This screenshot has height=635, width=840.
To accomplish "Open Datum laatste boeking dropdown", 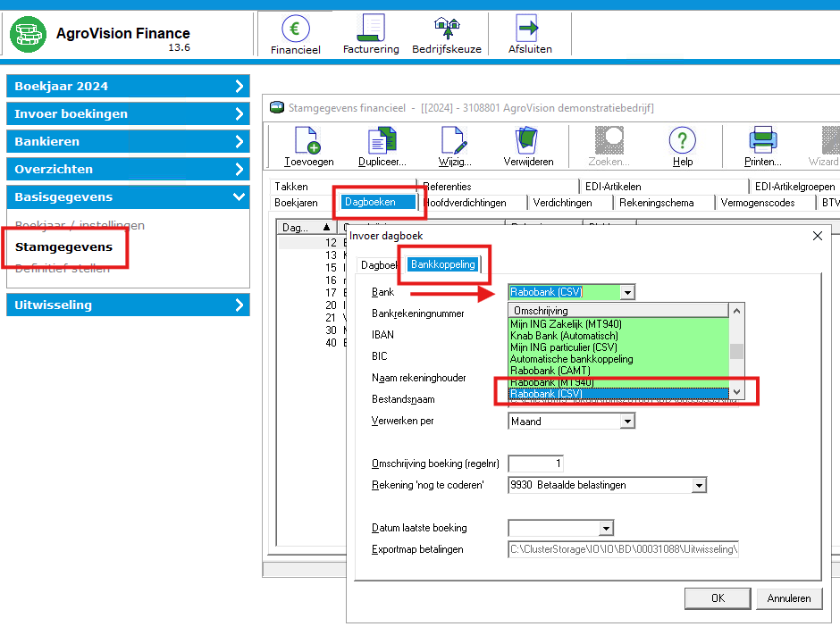I will [x=606, y=529].
